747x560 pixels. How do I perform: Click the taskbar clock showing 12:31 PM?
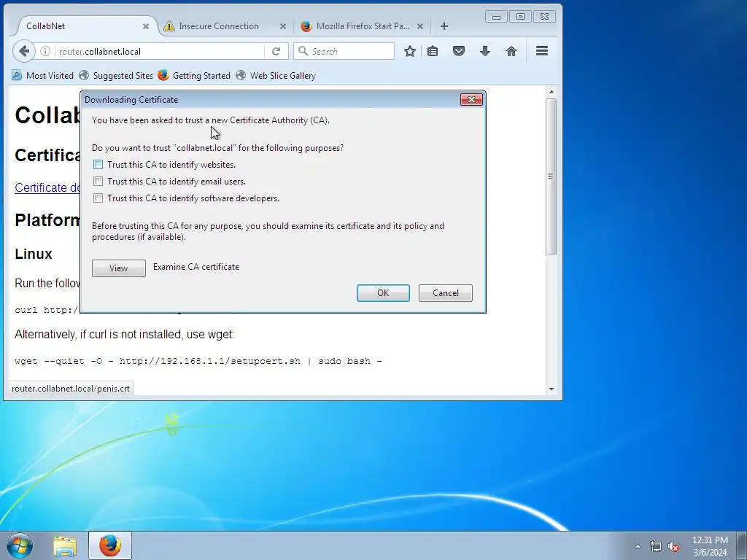click(x=710, y=546)
